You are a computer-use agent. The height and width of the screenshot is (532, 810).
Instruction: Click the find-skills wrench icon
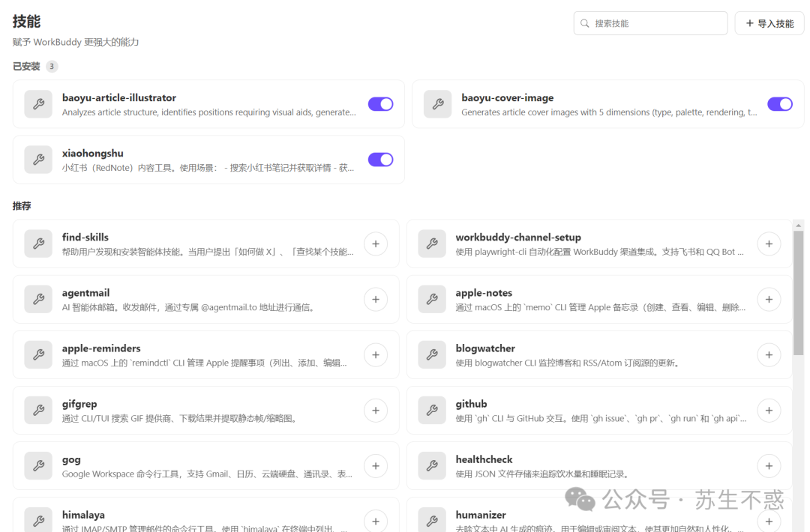point(38,244)
